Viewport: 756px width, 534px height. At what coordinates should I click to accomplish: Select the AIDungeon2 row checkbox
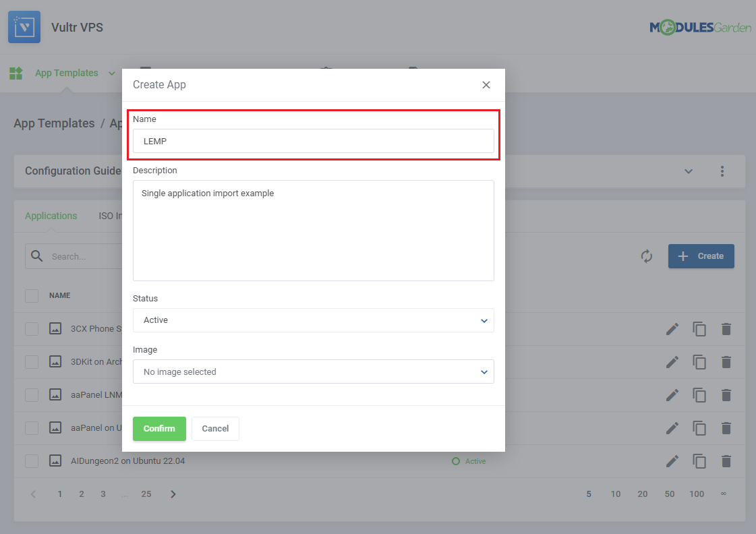click(32, 461)
